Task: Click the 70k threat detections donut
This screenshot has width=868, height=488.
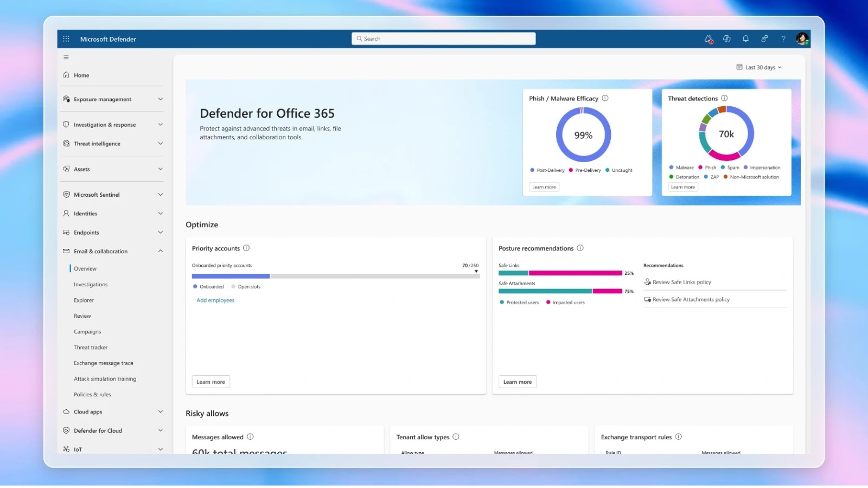Action: (726, 133)
